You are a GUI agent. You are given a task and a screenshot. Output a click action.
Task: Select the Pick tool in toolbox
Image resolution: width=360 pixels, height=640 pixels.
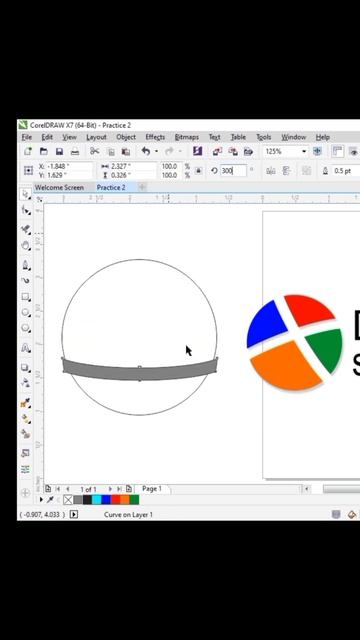pos(26,194)
